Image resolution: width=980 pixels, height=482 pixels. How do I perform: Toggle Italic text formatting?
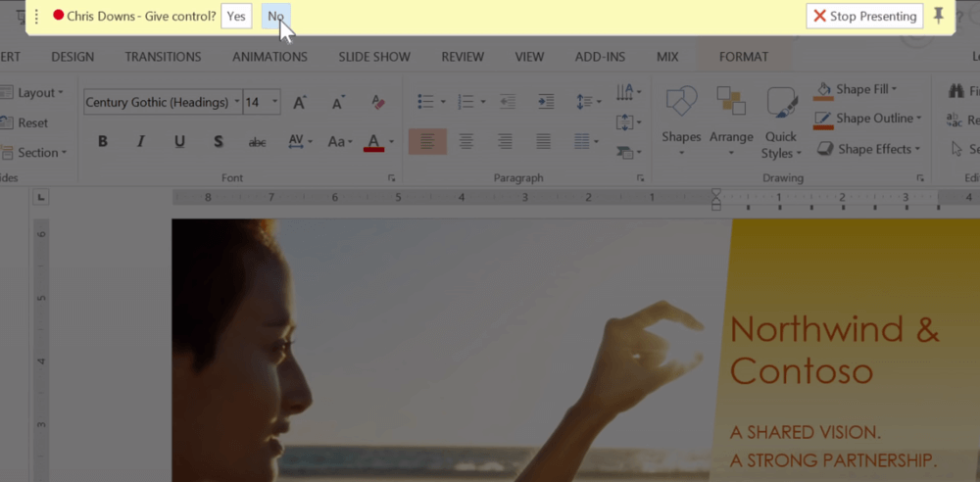pyautogui.click(x=141, y=142)
